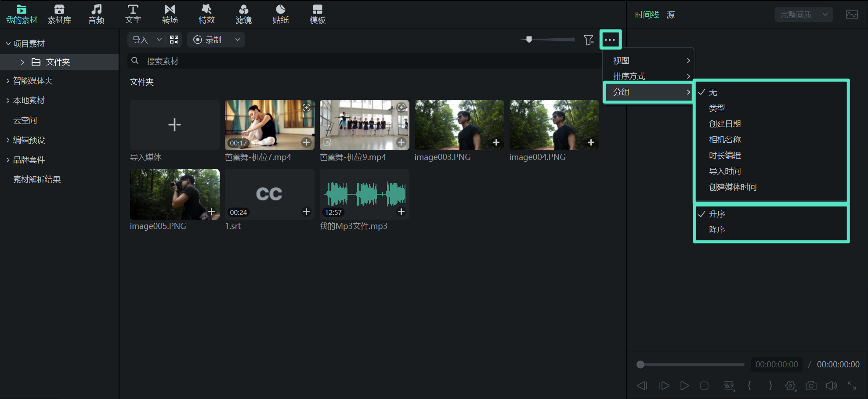Viewport: 868px width, 399px height.
Task: Open the 完整画质 quality dropdown
Action: pos(803,15)
